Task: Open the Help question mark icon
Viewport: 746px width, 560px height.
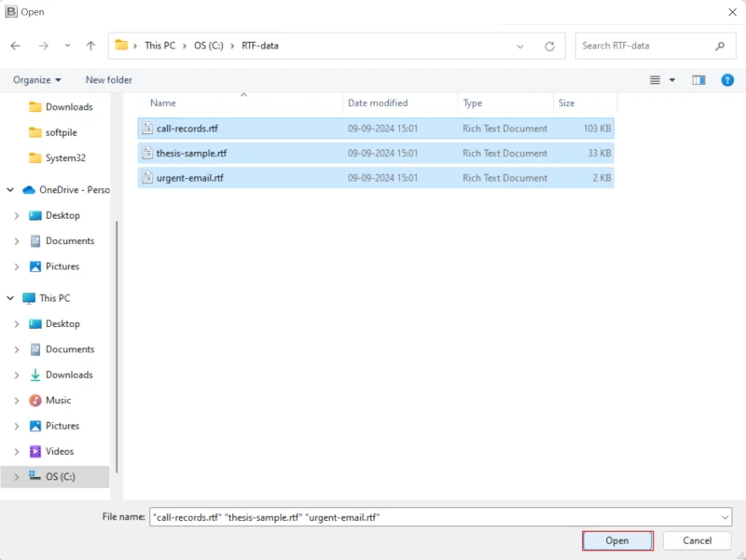Action: click(727, 80)
